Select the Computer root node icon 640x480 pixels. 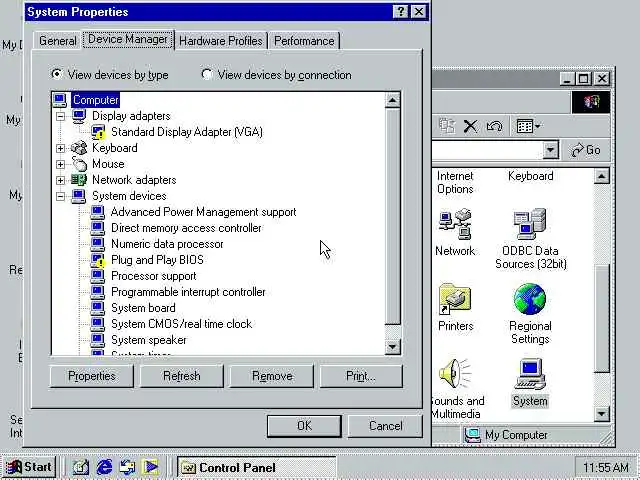click(x=60, y=100)
